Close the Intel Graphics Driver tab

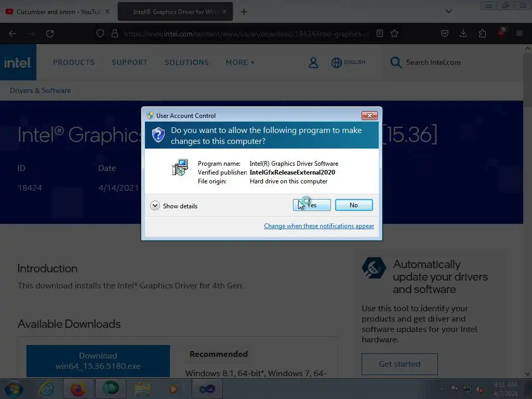click(x=224, y=11)
